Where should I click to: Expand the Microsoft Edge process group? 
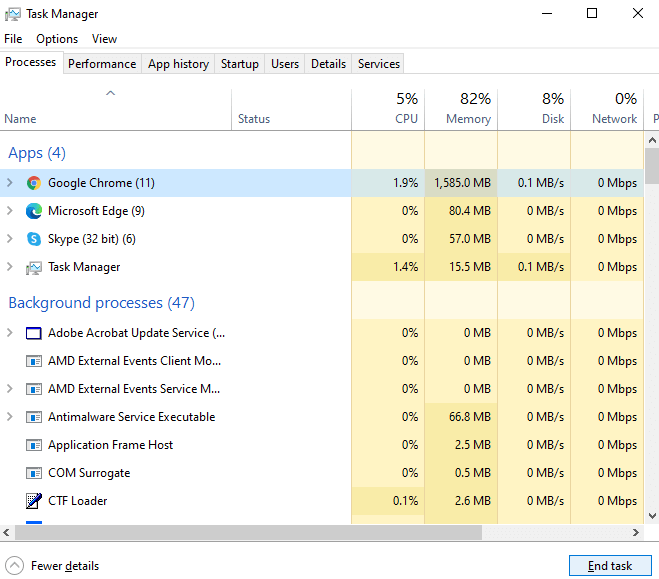click(x=10, y=211)
